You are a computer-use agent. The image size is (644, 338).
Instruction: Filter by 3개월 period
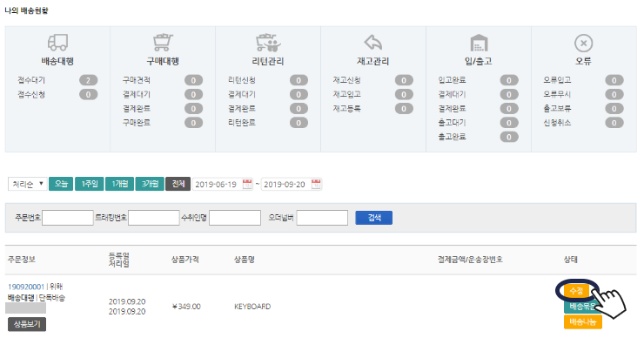(x=150, y=184)
